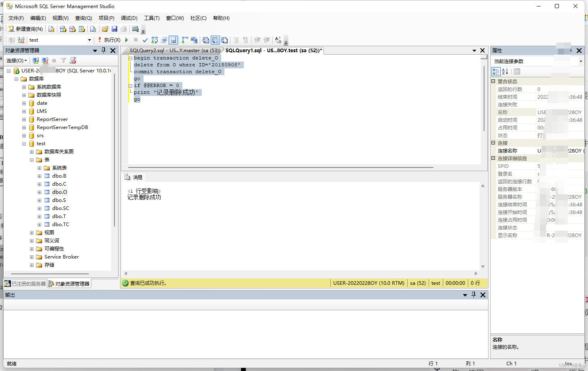Display the estimated execution plan
Viewport: 588px width, 371px height.
(x=154, y=40)
